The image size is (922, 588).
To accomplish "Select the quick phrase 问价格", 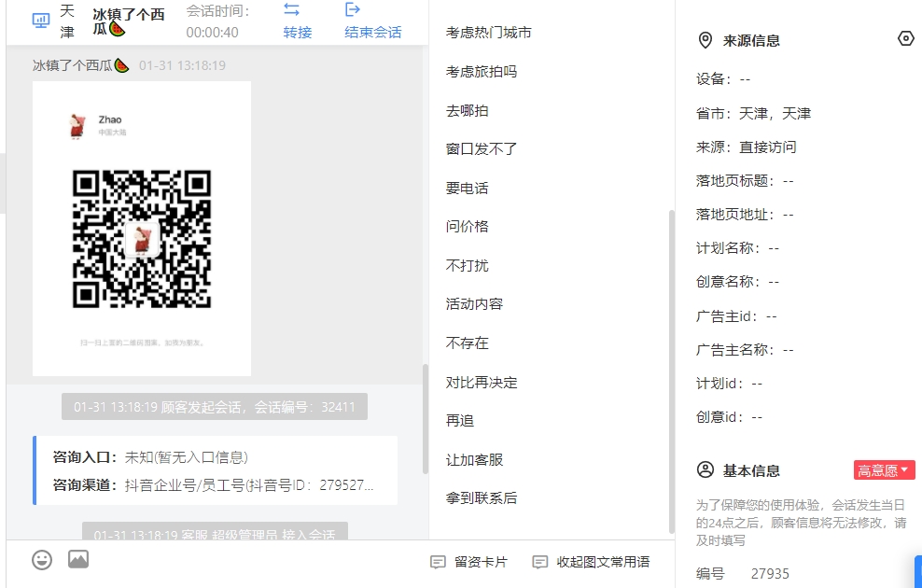I will coord(467,227).
